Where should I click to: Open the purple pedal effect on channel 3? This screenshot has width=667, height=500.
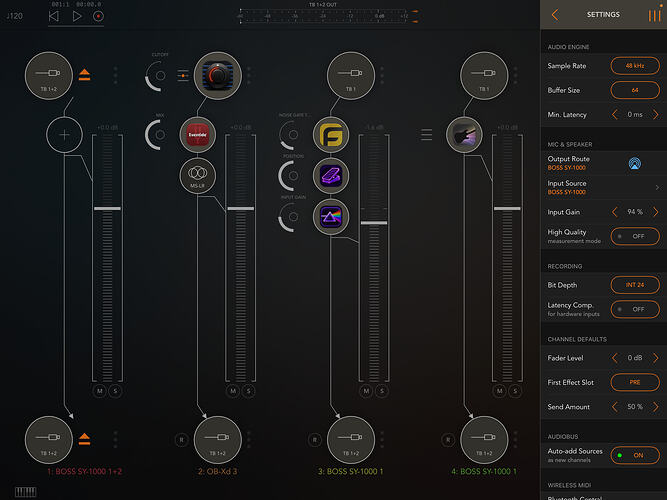[x=331, y=176]
